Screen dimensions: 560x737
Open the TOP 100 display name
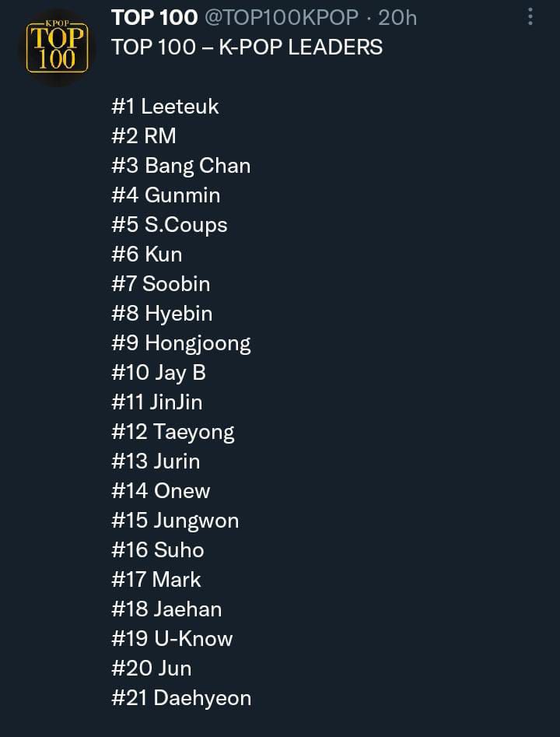pyautogui.click(x=154, y=18)
